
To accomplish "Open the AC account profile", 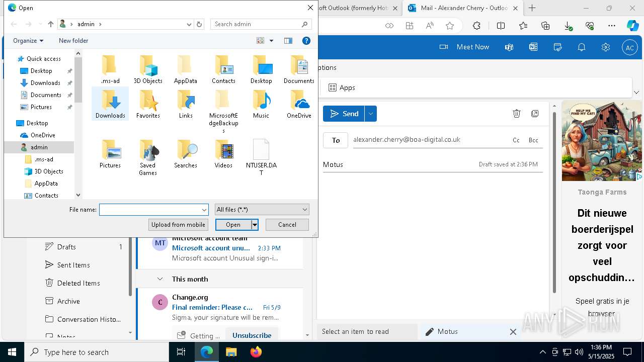I will click(x=629, y=47).
